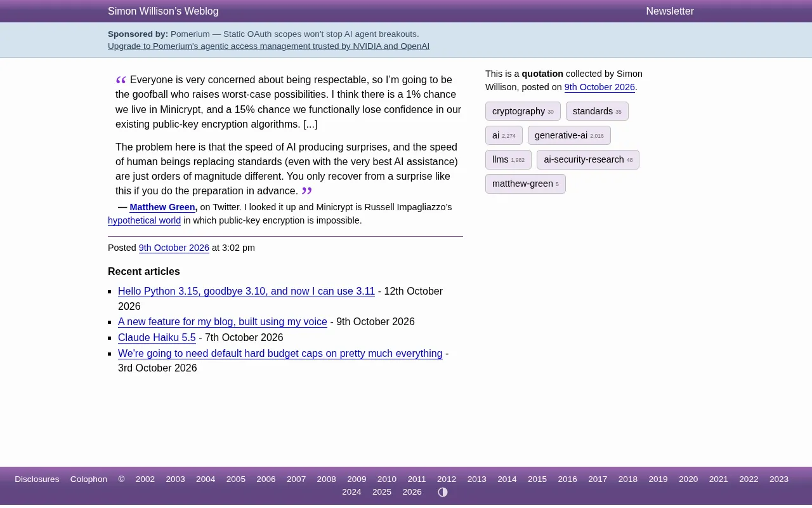Browse the 2005 archive
Image resolution: width=812 pixels, height=508 pixels.
click(236, 479)
